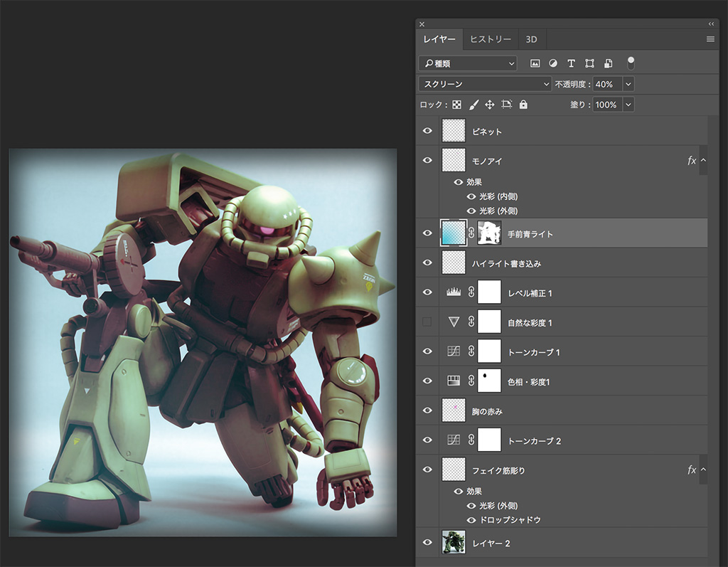Select the ハイライト書き込み layer
This screenshot has height=567, width=728.
(506, 263)
